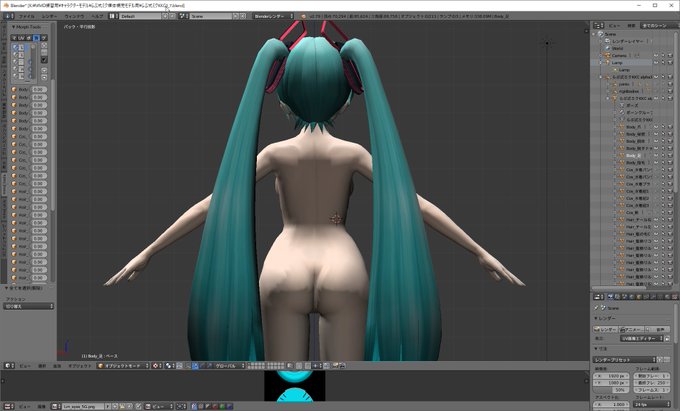Screen dimensions: 680x411
Task: Open the ウィンドウ menu
Action: pos(74,16)
